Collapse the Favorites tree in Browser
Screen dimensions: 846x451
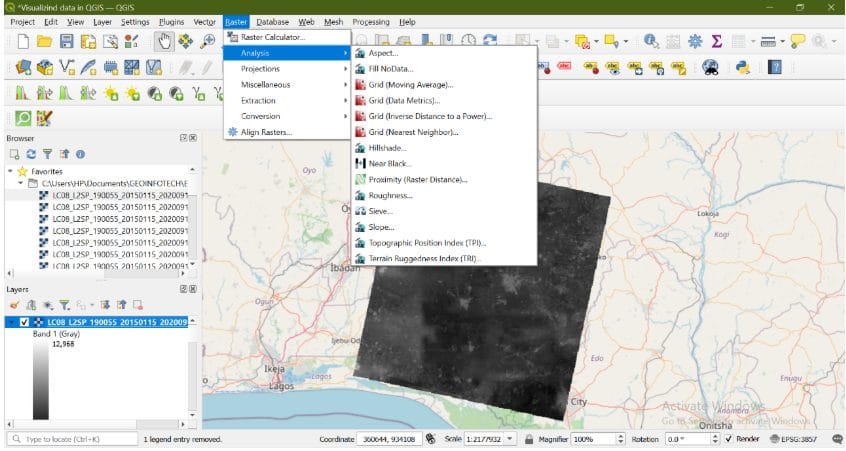[x=10, y=171]
